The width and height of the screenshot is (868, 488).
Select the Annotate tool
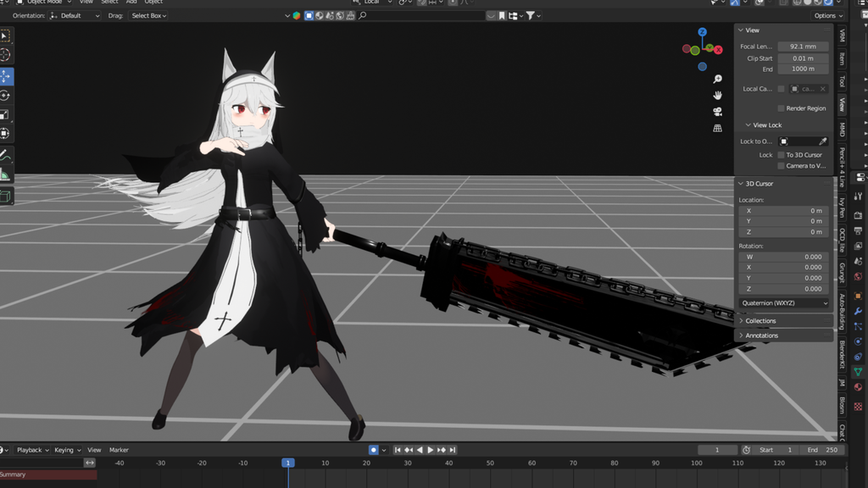click(6, 156)
